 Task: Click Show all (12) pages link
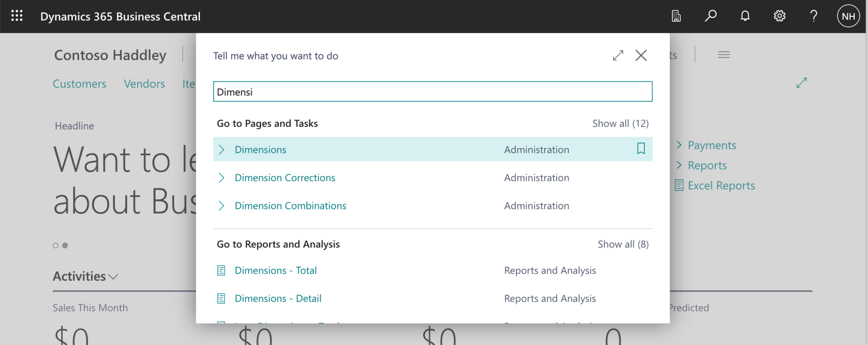click(620, 124)
